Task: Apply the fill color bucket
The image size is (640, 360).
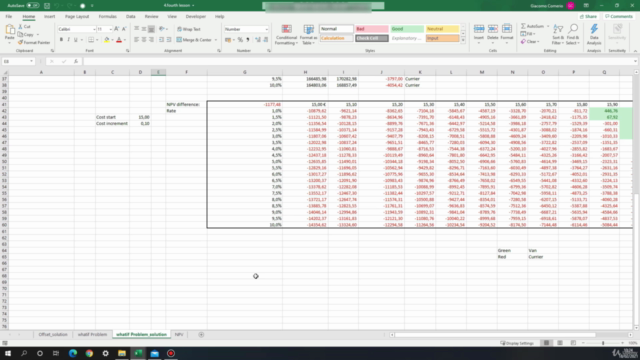Action: 107,40
